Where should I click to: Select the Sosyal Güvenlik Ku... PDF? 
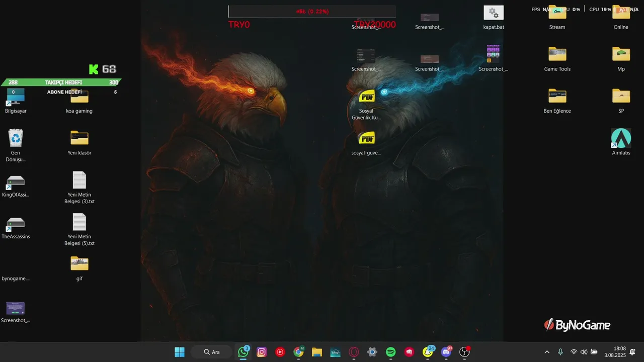pyautogui.click(x=367, y=105)
